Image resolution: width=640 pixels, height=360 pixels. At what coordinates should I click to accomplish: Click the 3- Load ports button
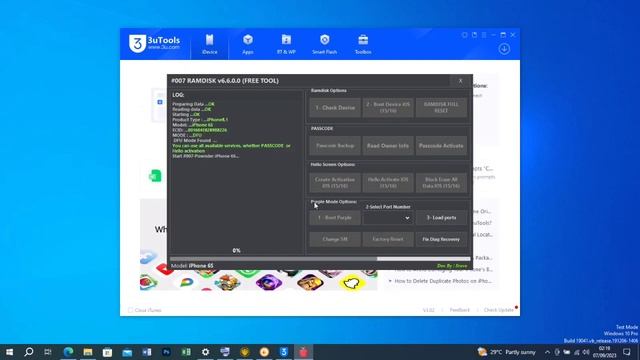click(441, 218)
